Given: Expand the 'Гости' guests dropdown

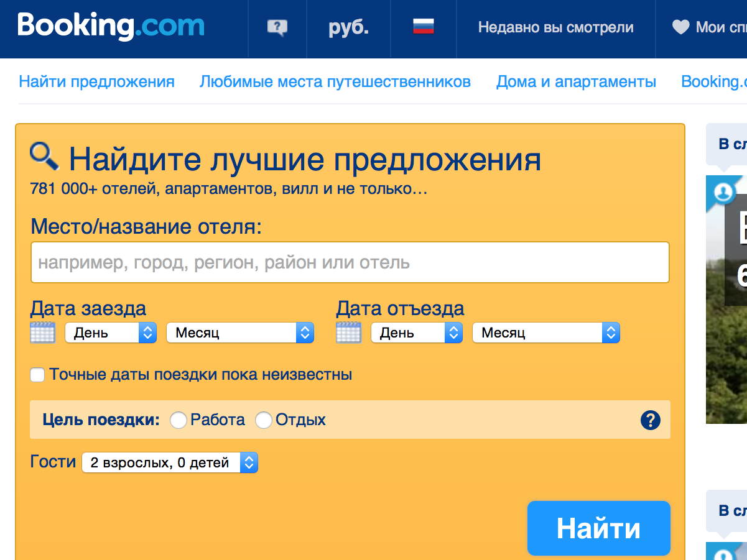Looking at the screenshot, I should [170, 463].
